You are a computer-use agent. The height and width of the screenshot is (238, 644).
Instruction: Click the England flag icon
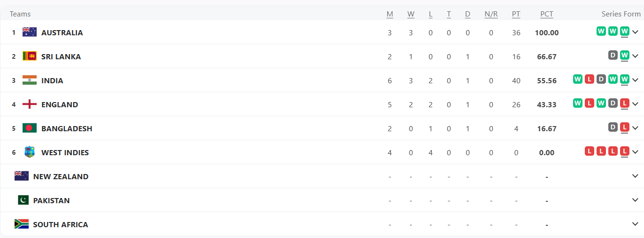coord(30,104)
